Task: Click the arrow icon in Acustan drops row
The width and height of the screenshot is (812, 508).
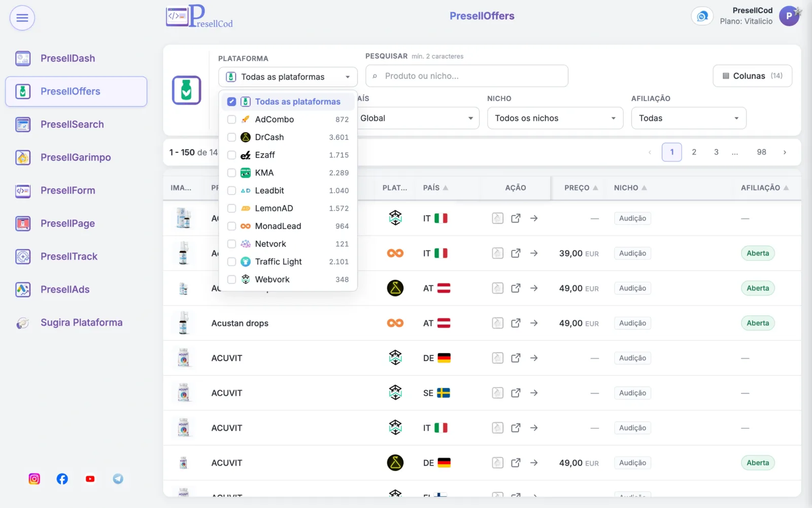Action: tap(534, 323)
